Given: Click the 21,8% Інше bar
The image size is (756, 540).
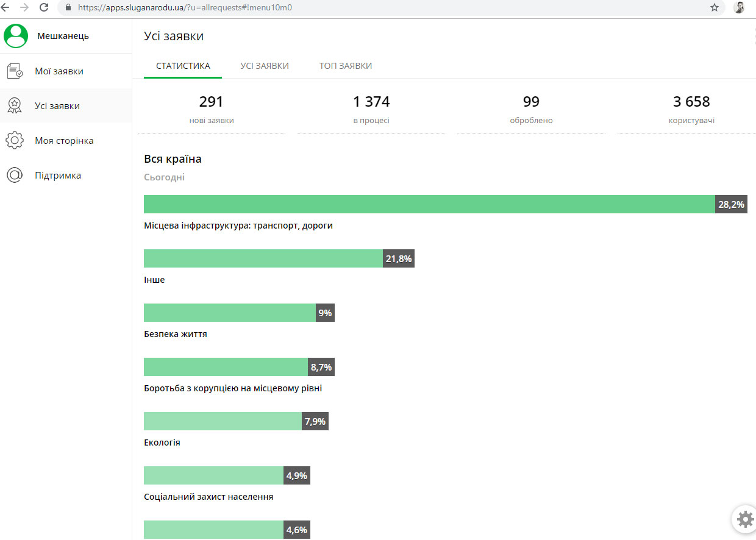Looking at the screenshot, I should coord(263,258).
